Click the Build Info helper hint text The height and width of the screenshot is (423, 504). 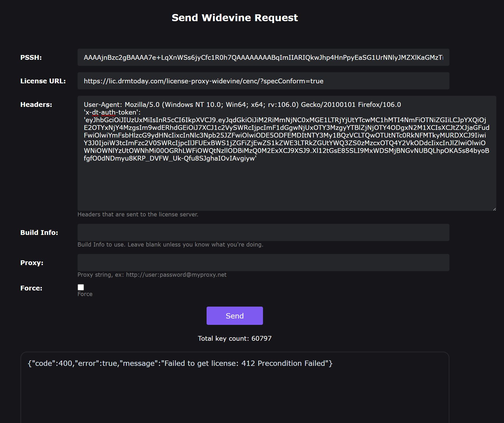[x=170, y=245]
